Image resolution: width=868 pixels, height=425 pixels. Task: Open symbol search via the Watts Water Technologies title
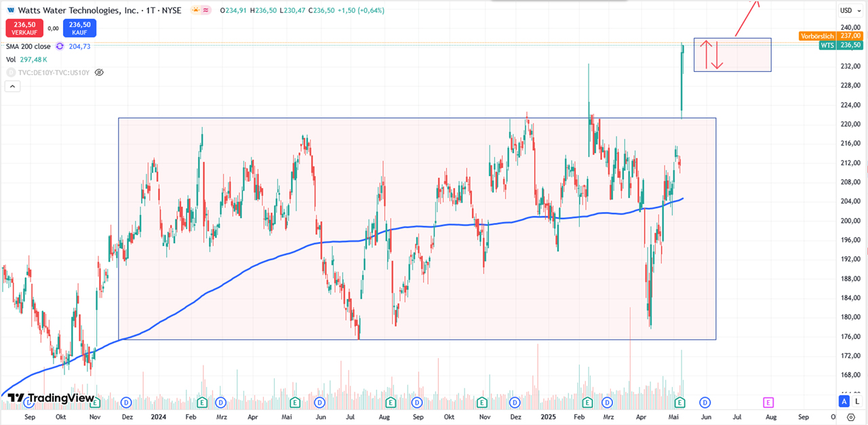[x=100, y=10]
